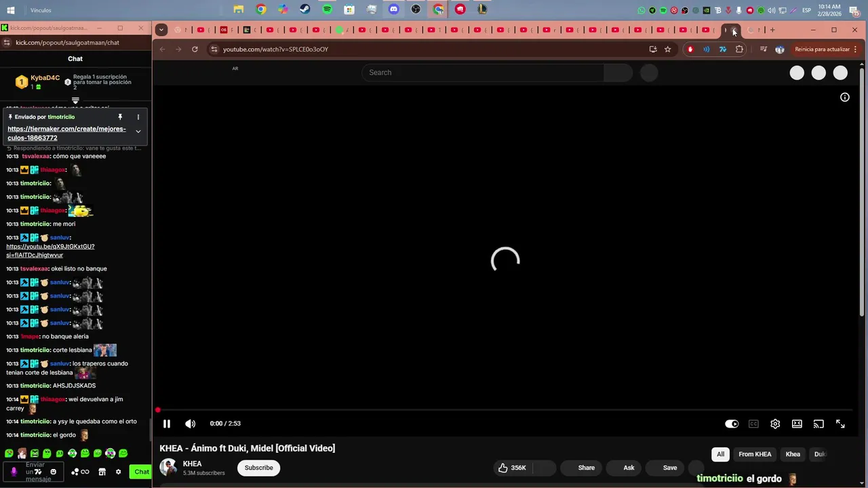The image size is (868, 488).
Task: Reload the YouTube page
Action: pyautogui.click(x=195, y=49)
